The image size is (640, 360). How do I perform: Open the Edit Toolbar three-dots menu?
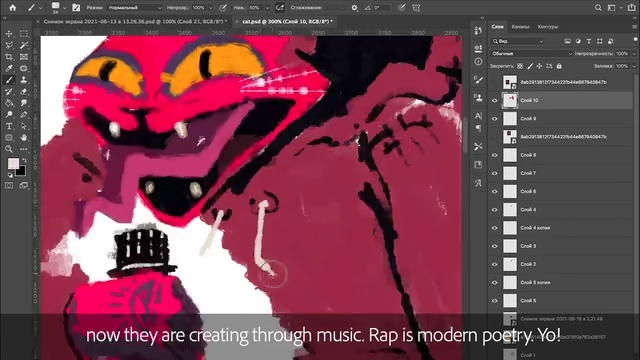point(24,149)
